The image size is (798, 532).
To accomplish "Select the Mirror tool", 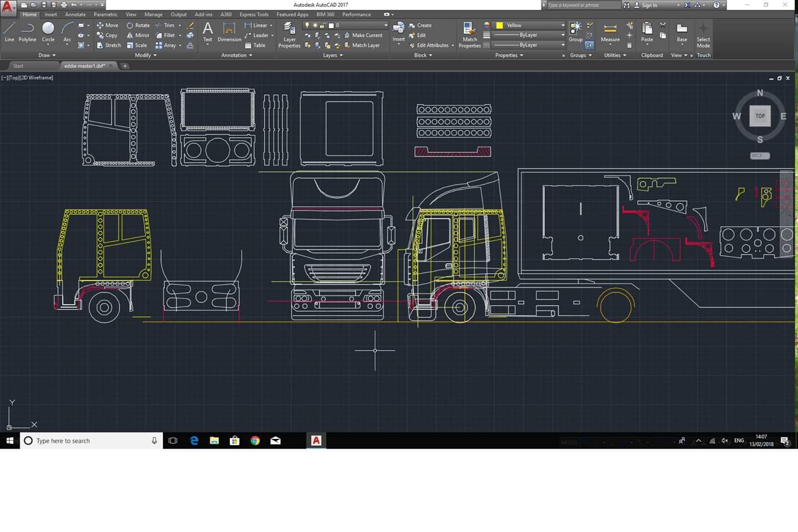I will pos(138,35).
